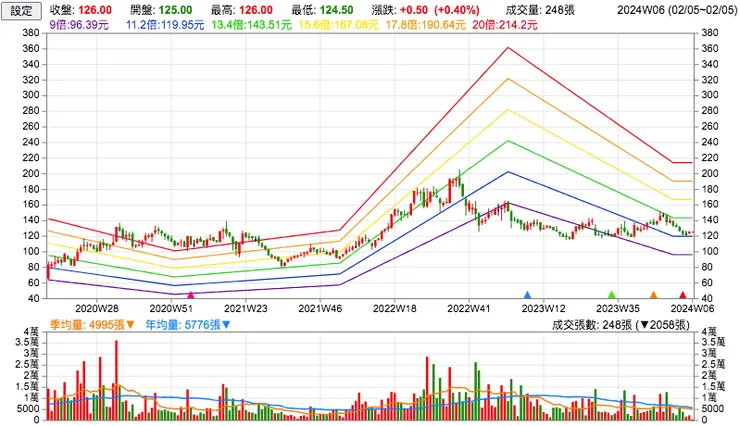This screenshot has height=426, width=740.
Task: Click the 2022W41 time axis label
Action: point(469,309)
